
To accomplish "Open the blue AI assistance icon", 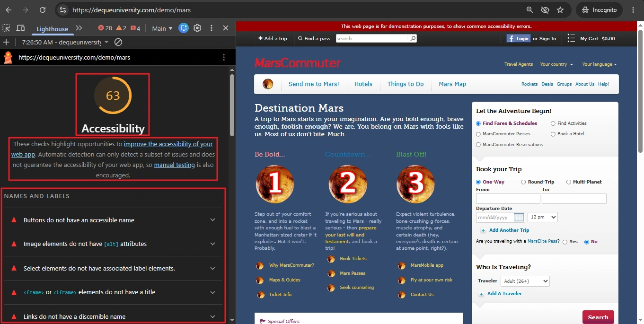I will [184, 28].
